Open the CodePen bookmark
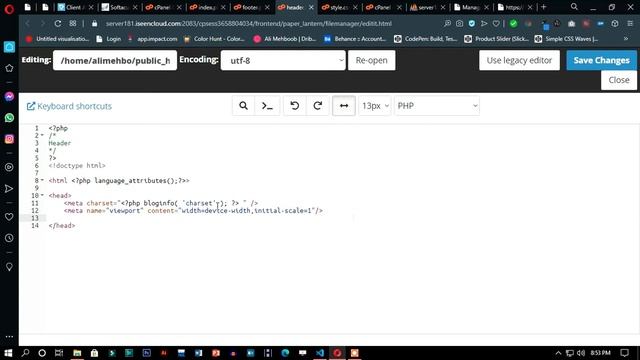Screen dimensions: 640x360 [426, 39]
